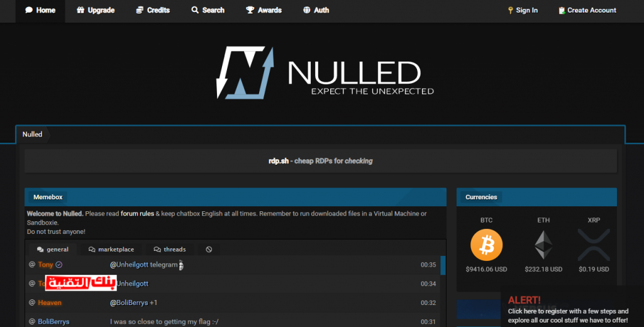The height and width of the screenshot is (327, 644).
Task: Click the @ symbol before Heaven
Action: tap(31, 302)
